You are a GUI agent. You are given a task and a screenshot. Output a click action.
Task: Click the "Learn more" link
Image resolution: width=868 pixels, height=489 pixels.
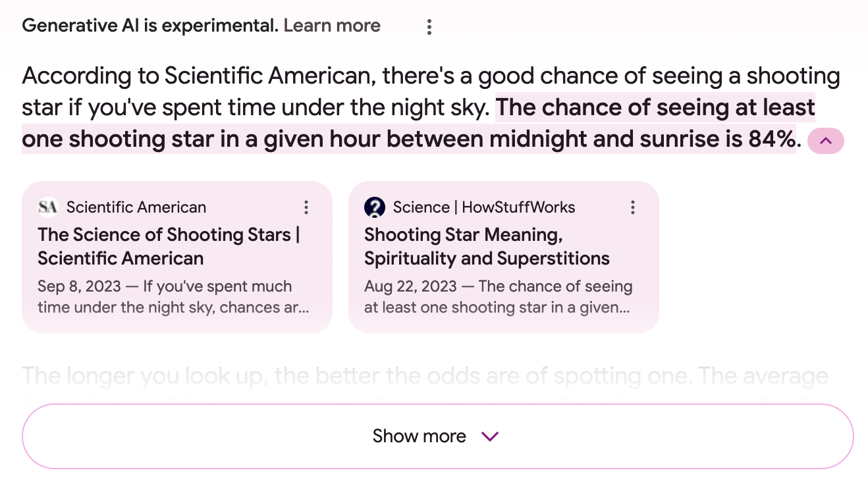332,26
